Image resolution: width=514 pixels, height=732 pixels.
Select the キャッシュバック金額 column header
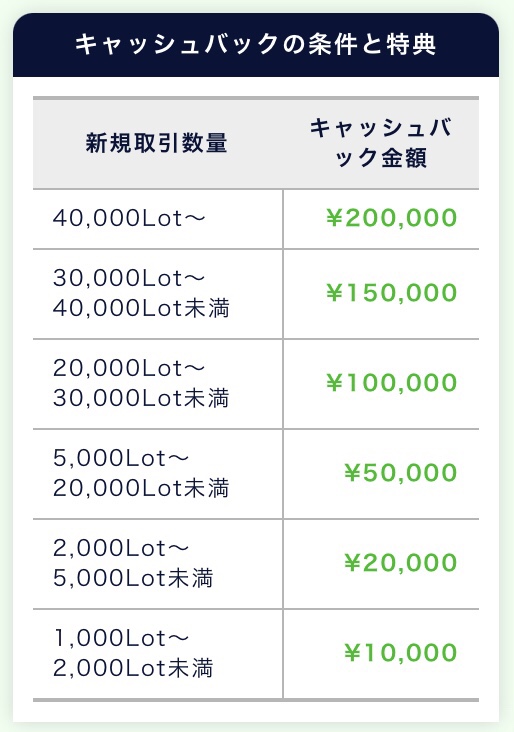[380, 143]
